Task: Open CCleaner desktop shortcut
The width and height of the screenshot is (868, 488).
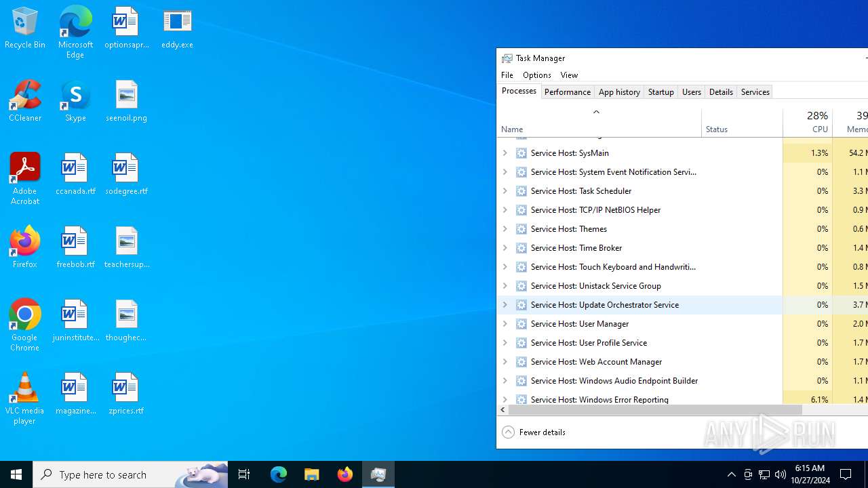Action: click(25, 101)
